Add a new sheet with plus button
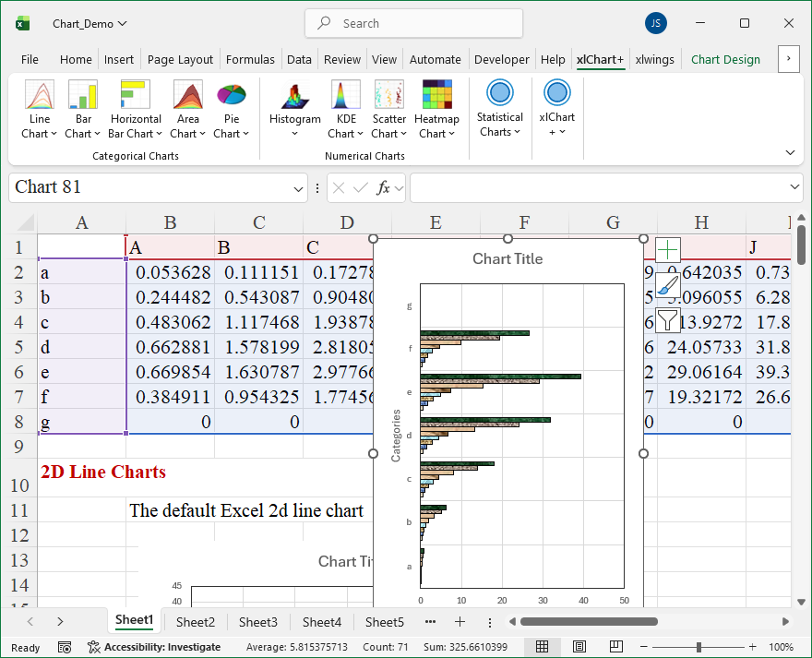The image size is (812, 658). point(460,622)
